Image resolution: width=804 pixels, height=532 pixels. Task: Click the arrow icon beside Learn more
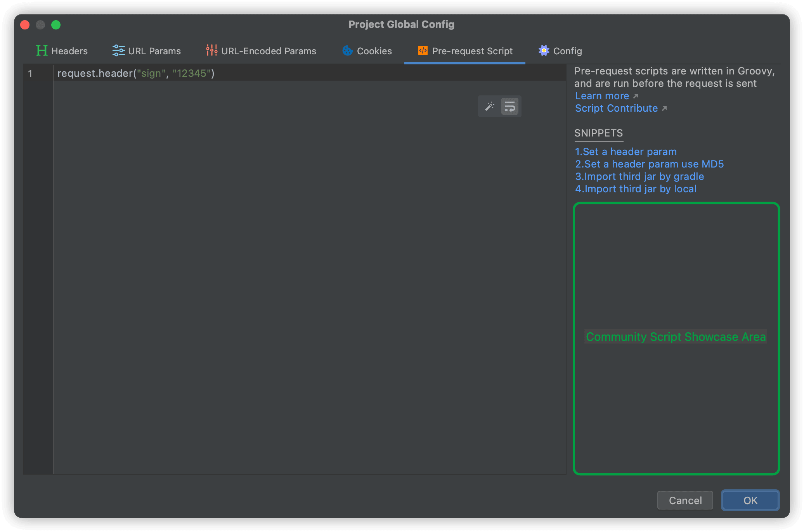pyautogui.click(x=635, y=96)
